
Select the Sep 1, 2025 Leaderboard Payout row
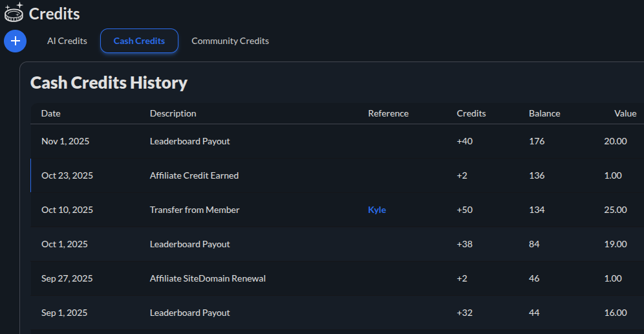[x=189, y=313]
